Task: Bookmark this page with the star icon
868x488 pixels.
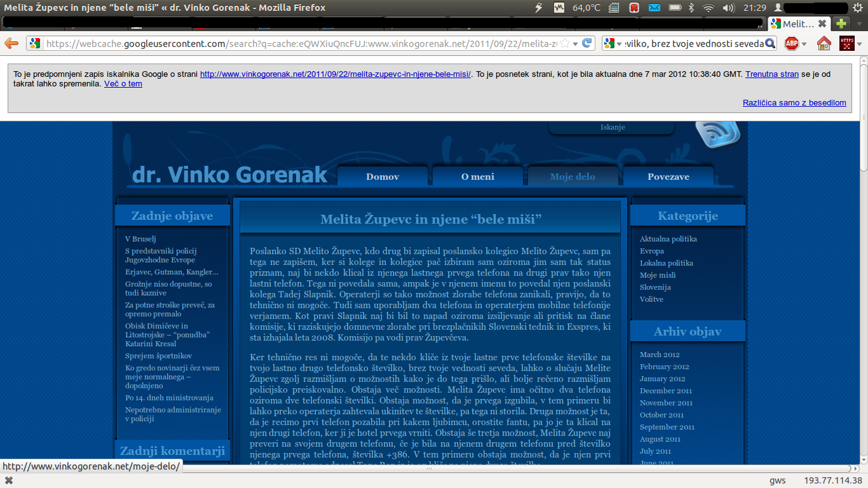Action: click(x=565, y=43)
